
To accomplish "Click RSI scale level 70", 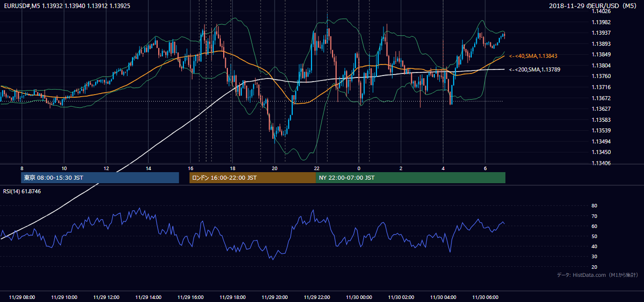I will point(594,216).
